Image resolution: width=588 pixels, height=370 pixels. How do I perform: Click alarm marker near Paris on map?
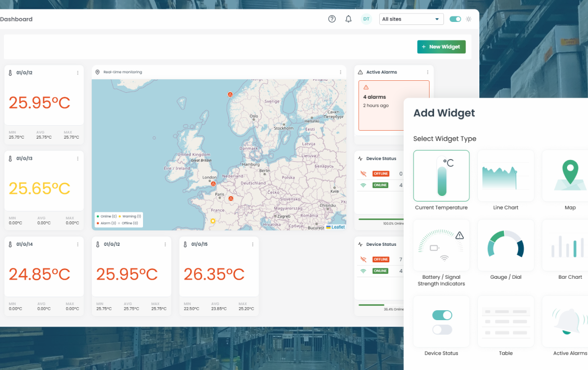[x=231, y=198]
